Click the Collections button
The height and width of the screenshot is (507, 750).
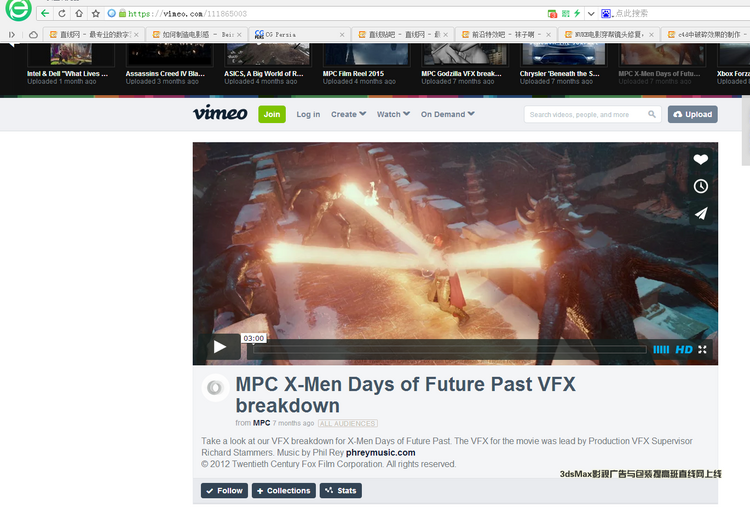pyautogui.click(x=284, y=490)
